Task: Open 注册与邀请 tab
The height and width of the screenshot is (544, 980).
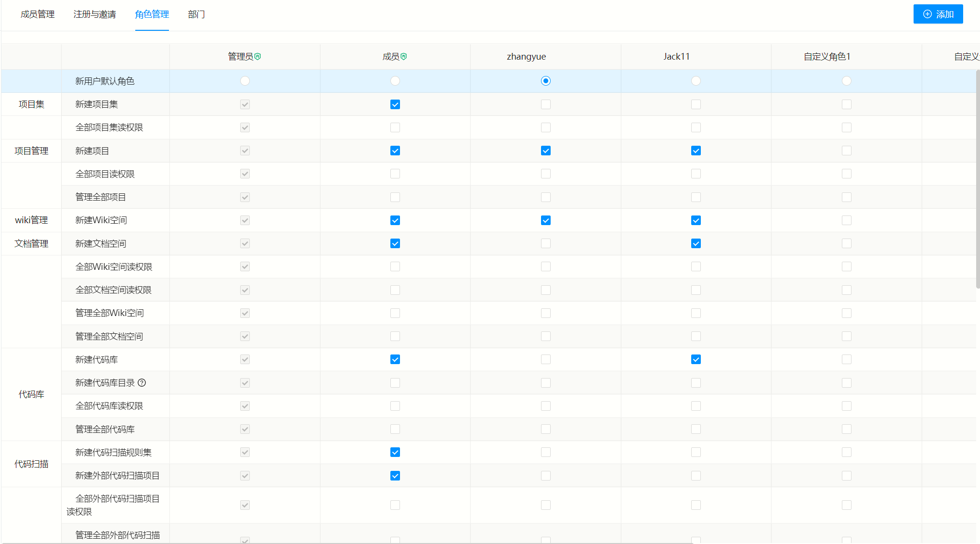Action: [95, 14]
